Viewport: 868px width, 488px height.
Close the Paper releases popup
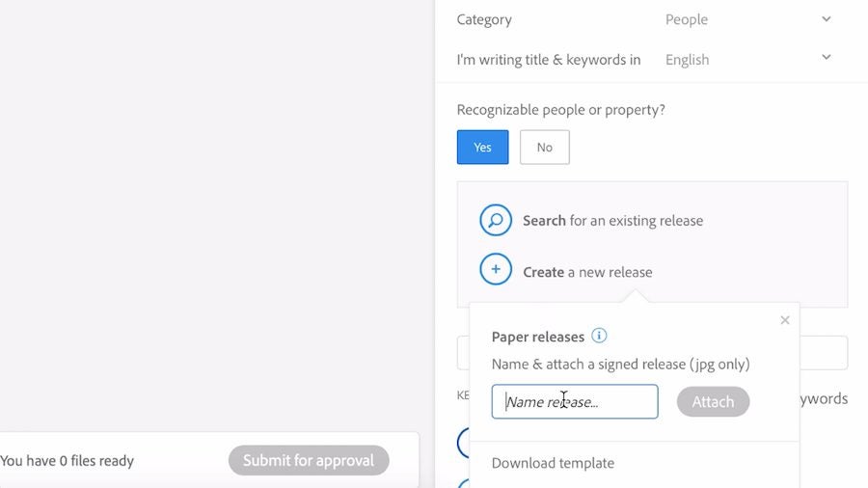(x=785, y=320)
